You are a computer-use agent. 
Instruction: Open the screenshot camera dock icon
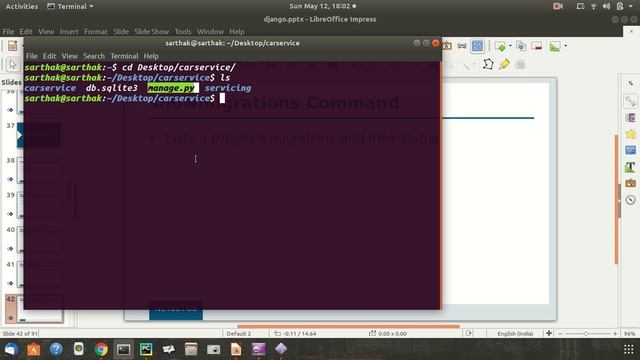pos(213,349)
